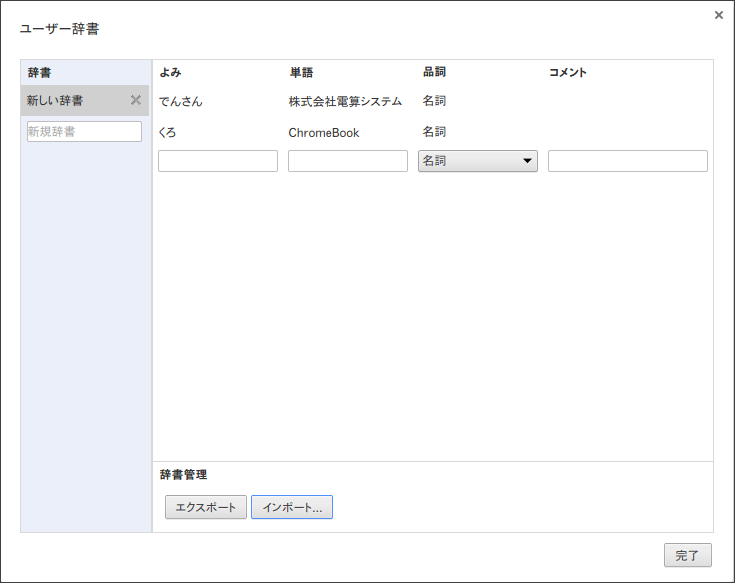Screen dimensions: 735x583
Task: Select the くろ reading entry
Action: (x=167, y=132)
